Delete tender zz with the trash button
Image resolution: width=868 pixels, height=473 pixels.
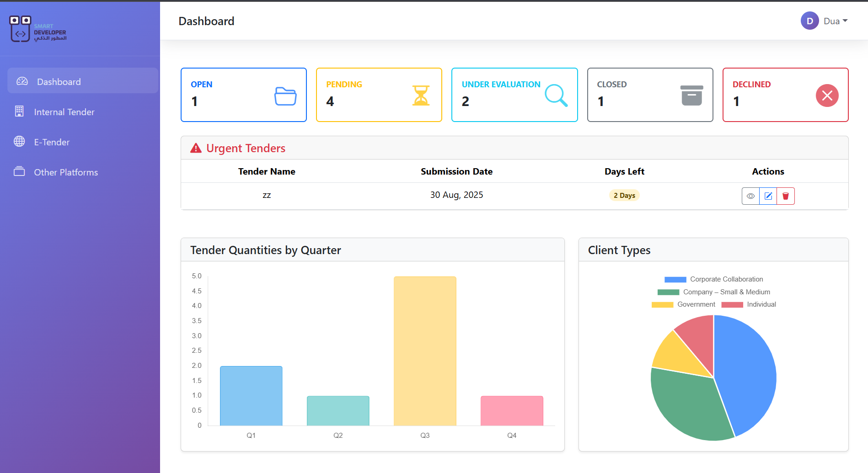(x=786, y=196)
